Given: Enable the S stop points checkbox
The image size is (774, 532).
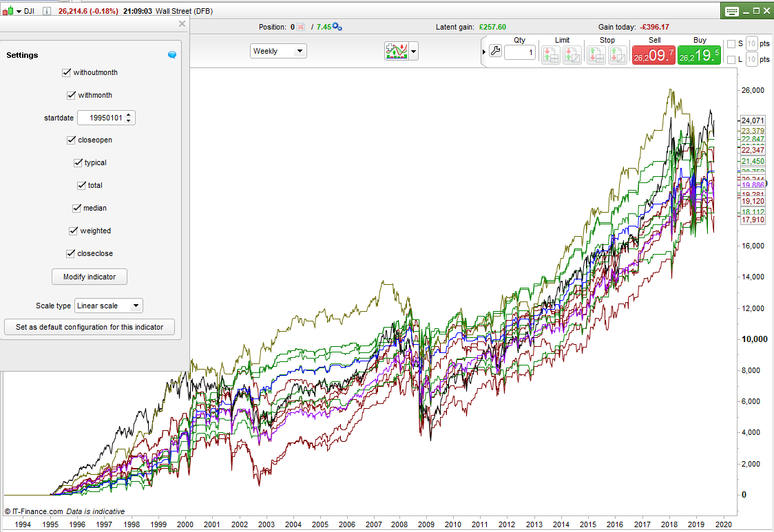Looking at the screenshot, I should tap(731, 44).
